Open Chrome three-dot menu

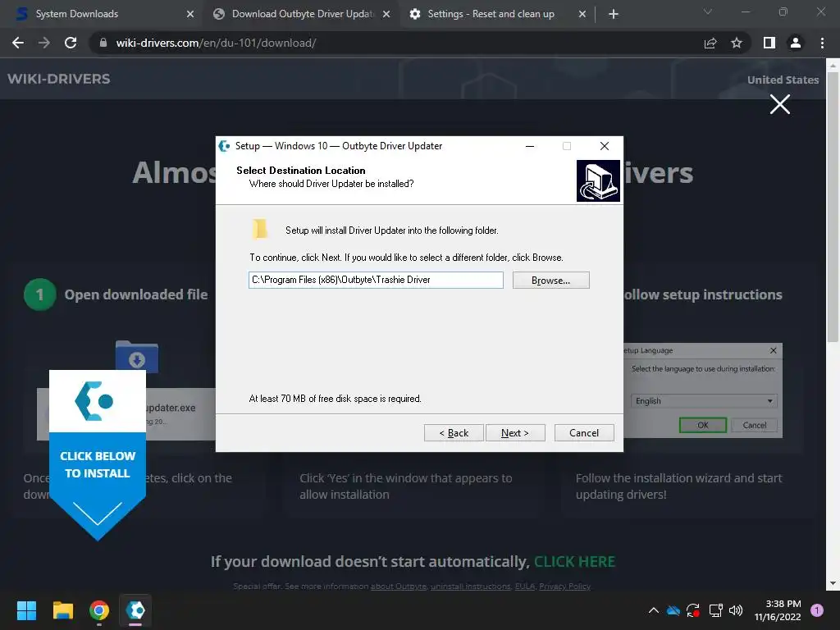[822, 43]
